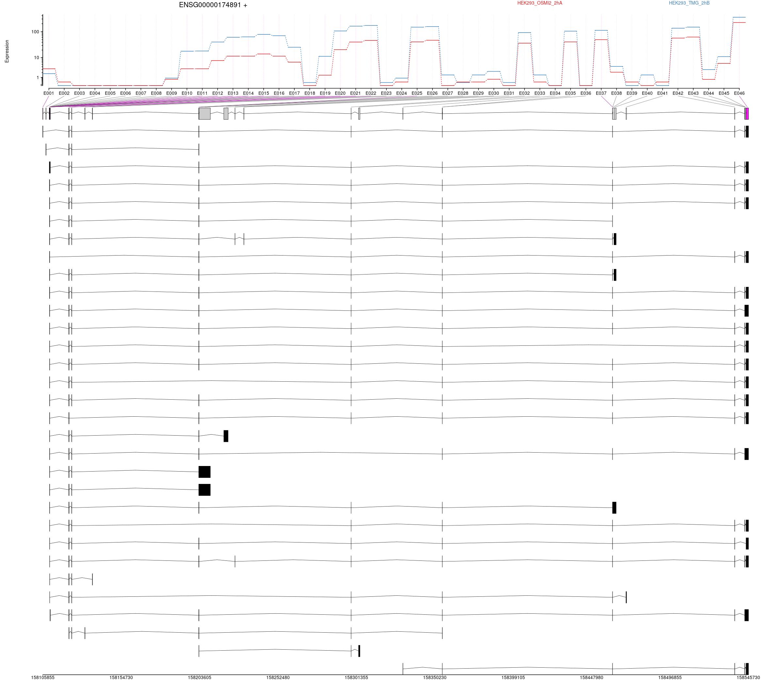Image resolution: width=784 pixels, height=683 pixels.
Task: Click the exon label E005
Action: point(110,93)
